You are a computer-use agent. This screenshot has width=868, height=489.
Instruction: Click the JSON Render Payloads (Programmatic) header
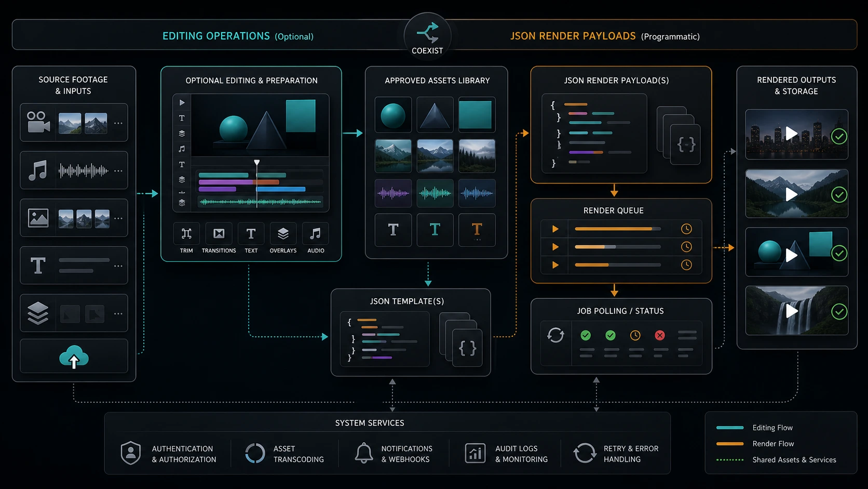coord(605,36)
